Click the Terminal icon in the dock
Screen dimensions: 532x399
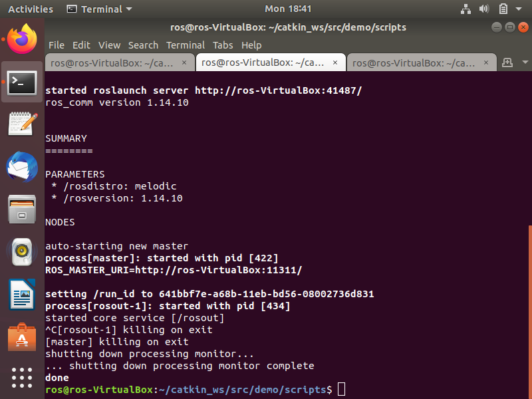tap(22, 82)
